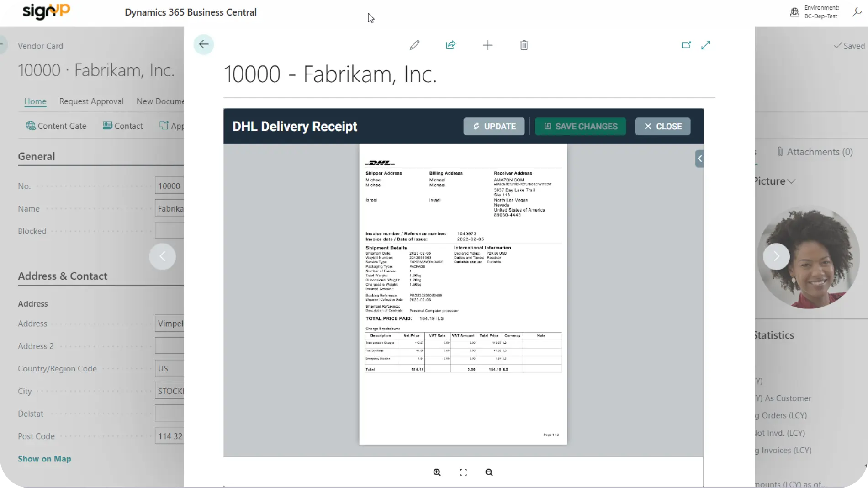The image size is (868, 488).
Task: Open page in new window icon
Action: pyautogui.click(x=686, y=45)
